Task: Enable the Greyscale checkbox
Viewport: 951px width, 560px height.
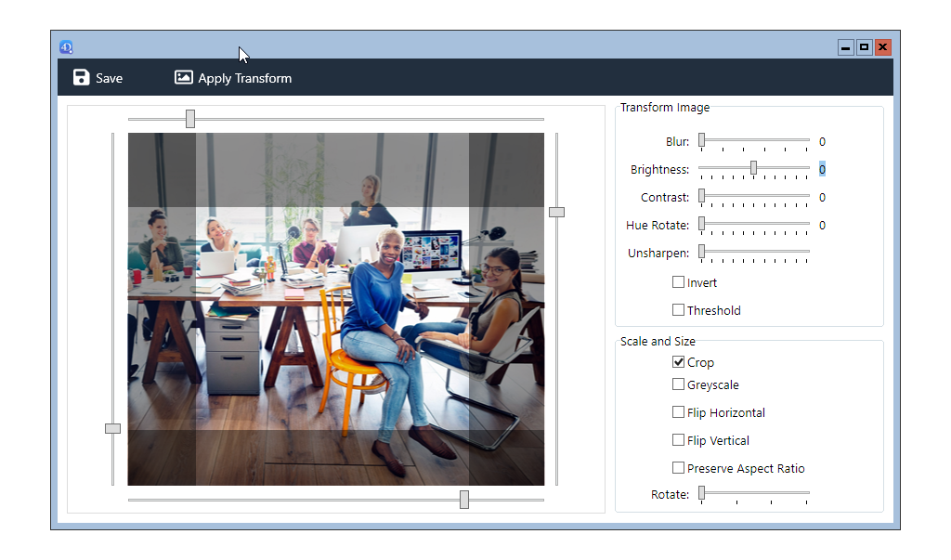Action: [678, 384]
